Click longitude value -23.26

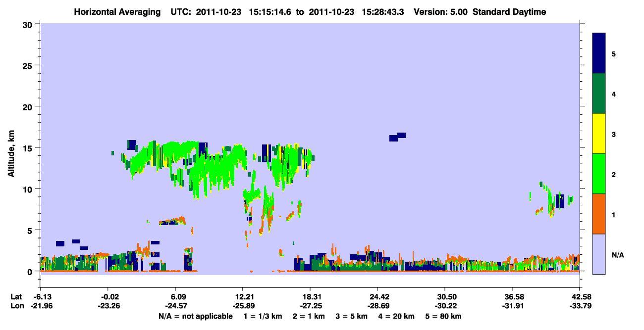pos(108,306)
